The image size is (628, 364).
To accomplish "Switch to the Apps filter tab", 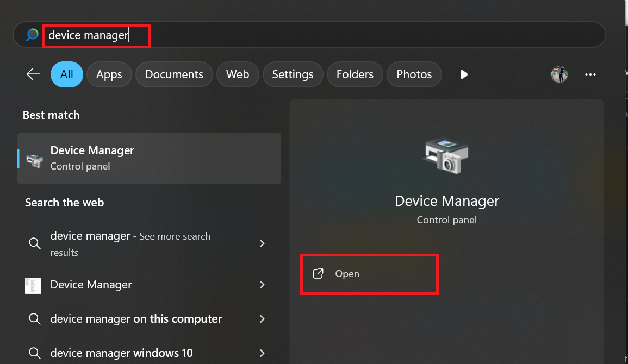I will coord(109,74).
